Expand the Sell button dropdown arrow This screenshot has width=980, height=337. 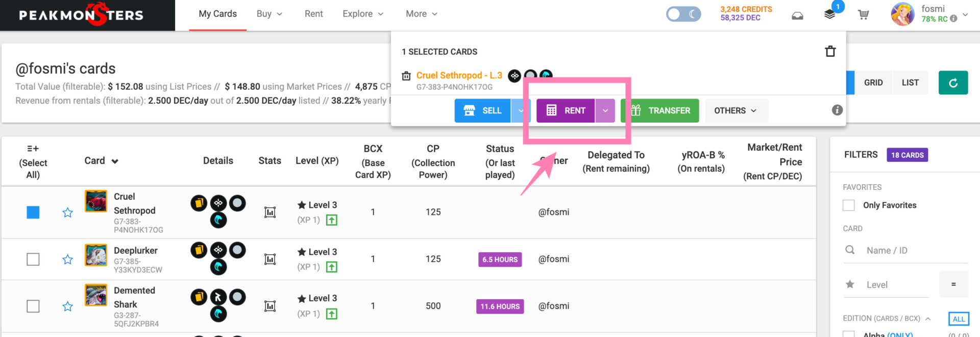[x=521, y=110]
